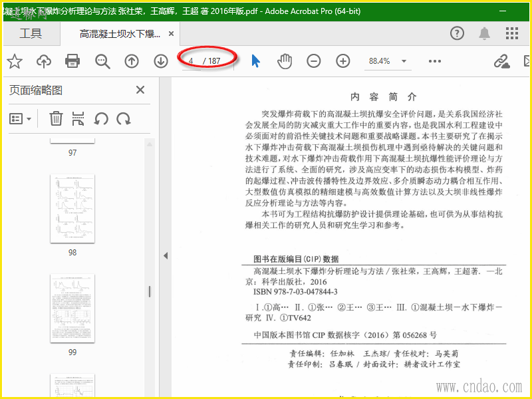Click the total page count 187

[x=214, y=61]
